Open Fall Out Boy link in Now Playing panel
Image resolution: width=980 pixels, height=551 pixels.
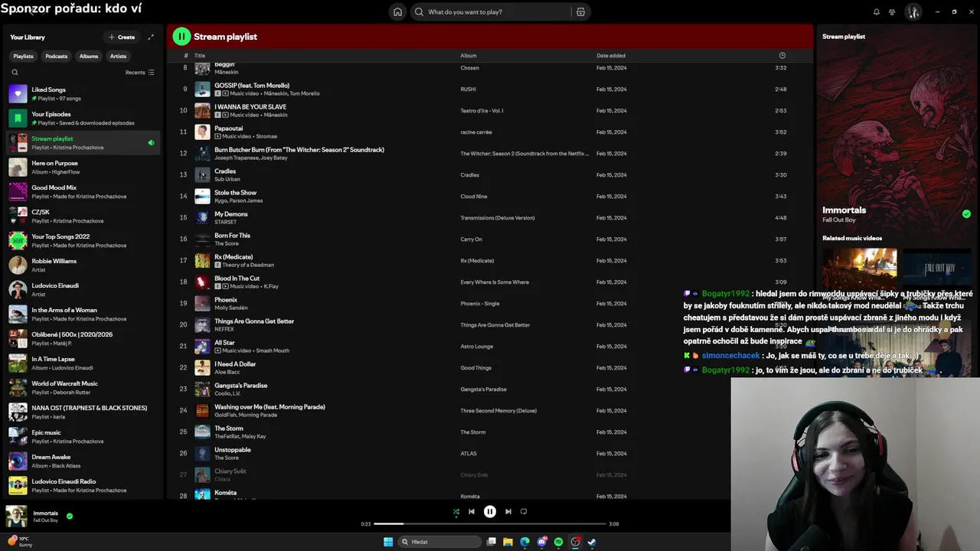(838, 220)
